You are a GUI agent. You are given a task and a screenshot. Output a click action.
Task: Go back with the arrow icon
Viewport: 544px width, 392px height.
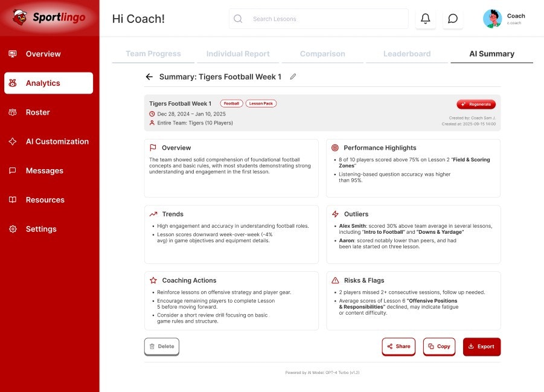tap(149, 77)
